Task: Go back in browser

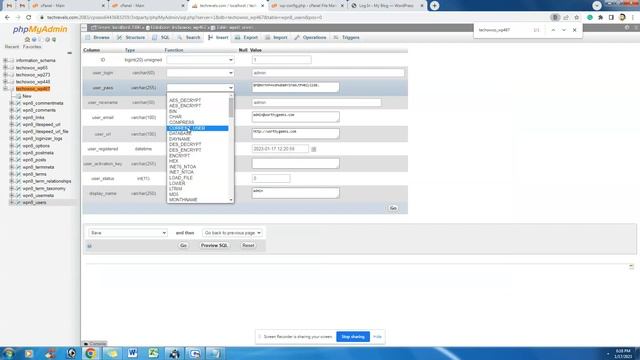Action: tap(7, 18)
